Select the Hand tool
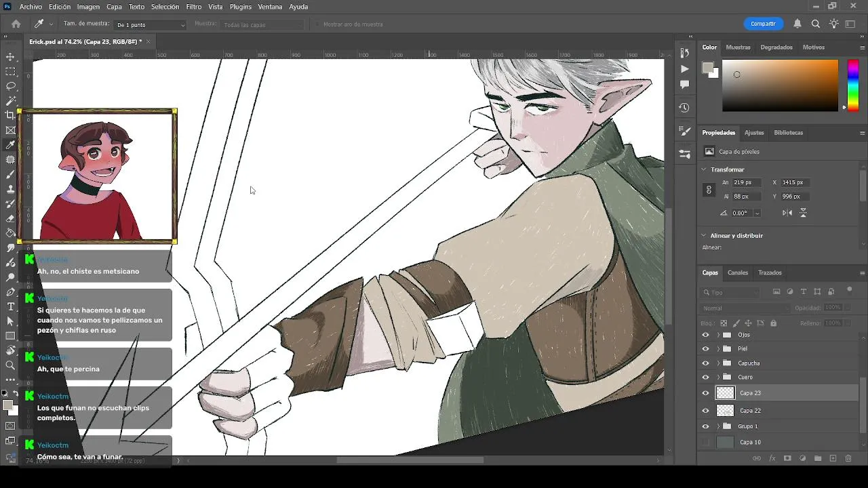The image size is (868, 488). click(10, 351)
